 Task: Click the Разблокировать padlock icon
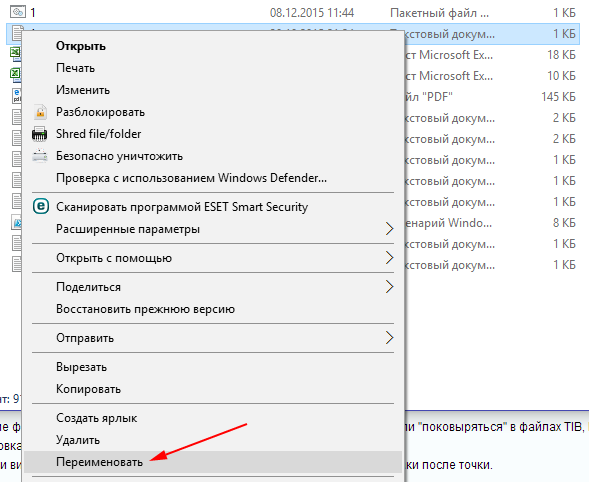(40, 112)
